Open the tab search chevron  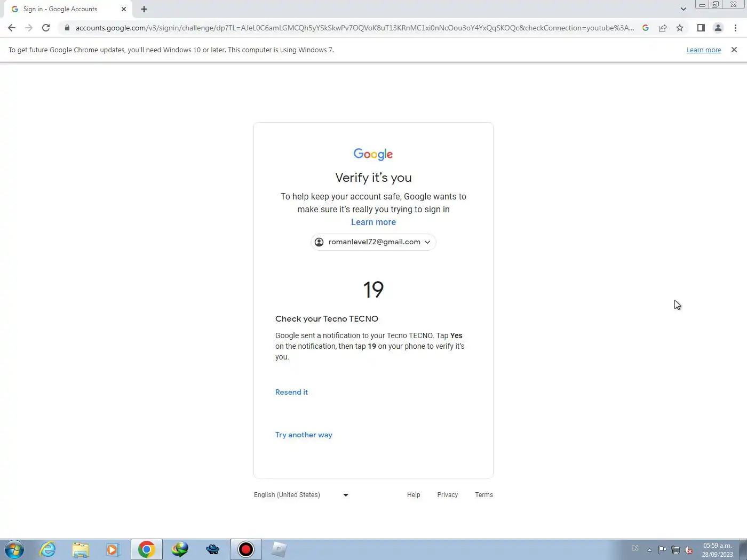click(684, 9)
